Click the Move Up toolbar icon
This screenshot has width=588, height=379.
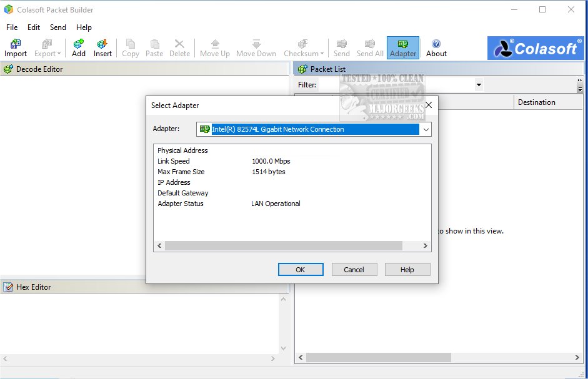[215, 47]
